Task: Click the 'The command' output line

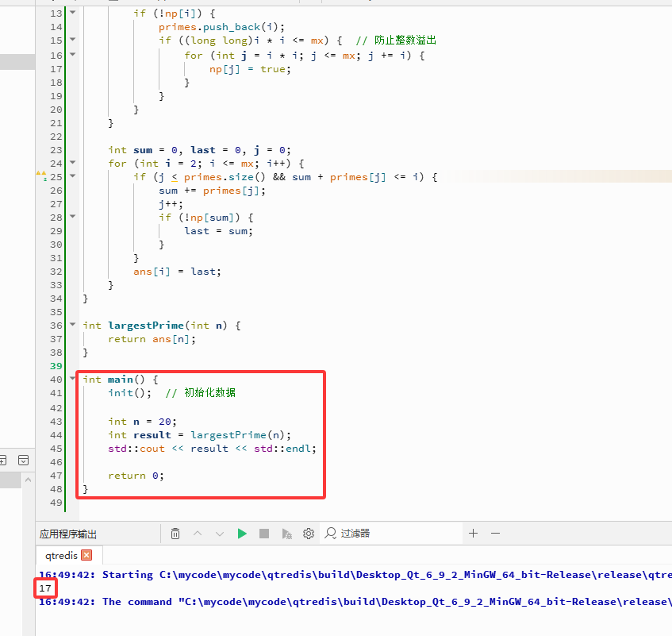Action: pos(355,602)
